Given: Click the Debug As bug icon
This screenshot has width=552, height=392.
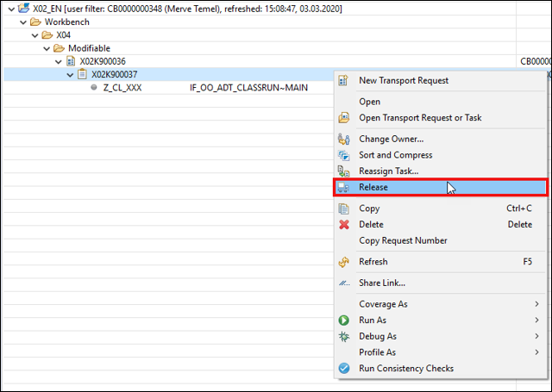Looking at the screenshot, I should (344, 337).
